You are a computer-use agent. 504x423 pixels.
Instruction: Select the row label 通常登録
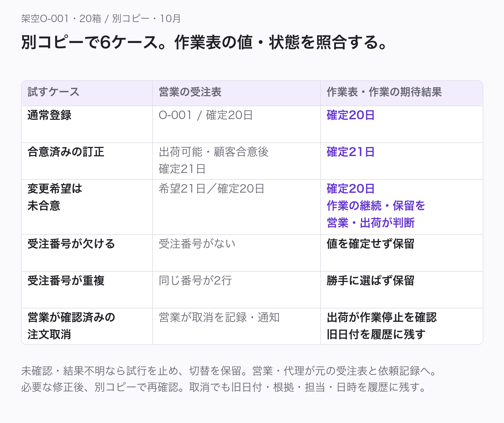click(49, 115)
